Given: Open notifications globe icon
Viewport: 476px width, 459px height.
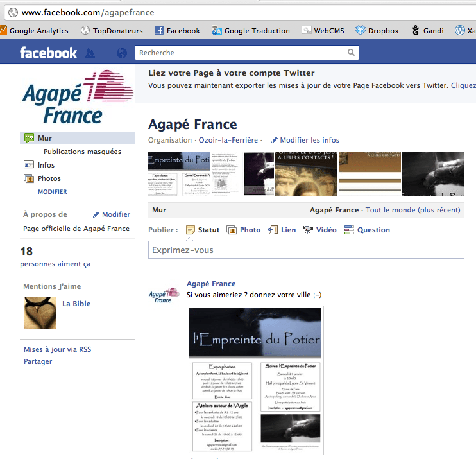Looking at the screenshot, I should 122,53.
